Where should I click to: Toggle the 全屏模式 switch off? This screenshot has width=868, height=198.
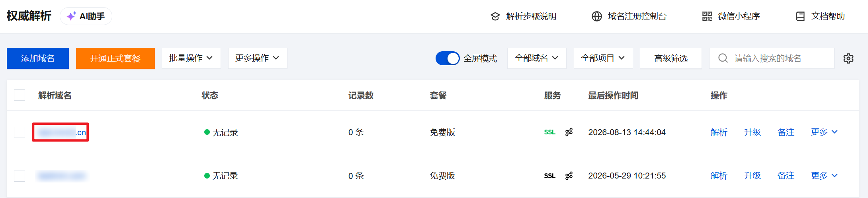448,58
